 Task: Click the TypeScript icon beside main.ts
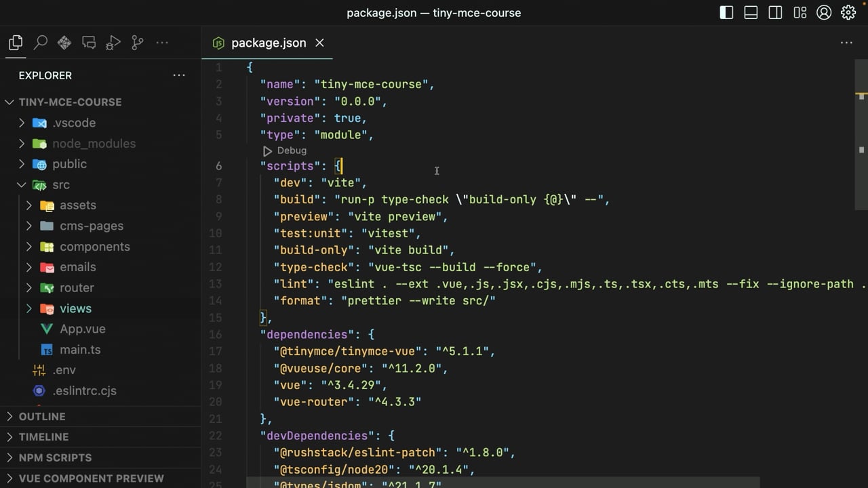(47, 350)
